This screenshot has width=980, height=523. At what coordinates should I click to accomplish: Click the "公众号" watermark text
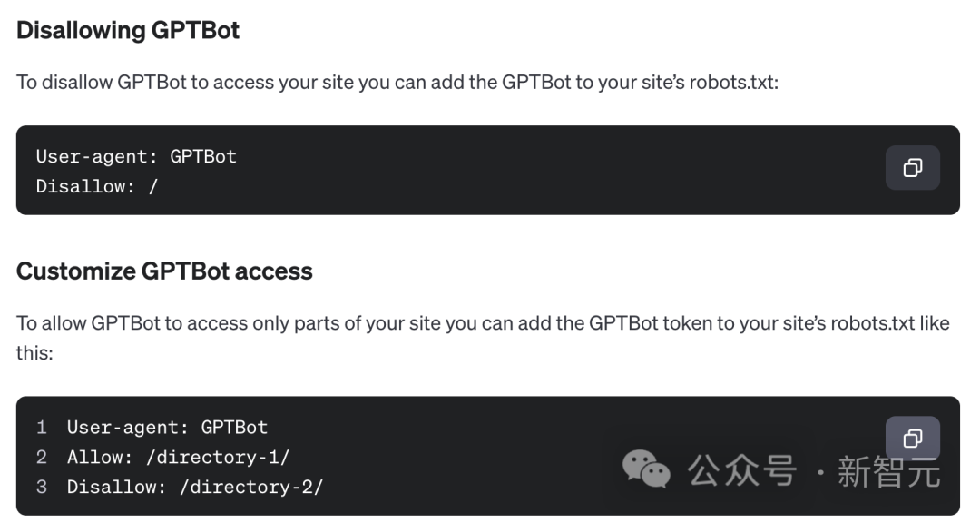741,471
